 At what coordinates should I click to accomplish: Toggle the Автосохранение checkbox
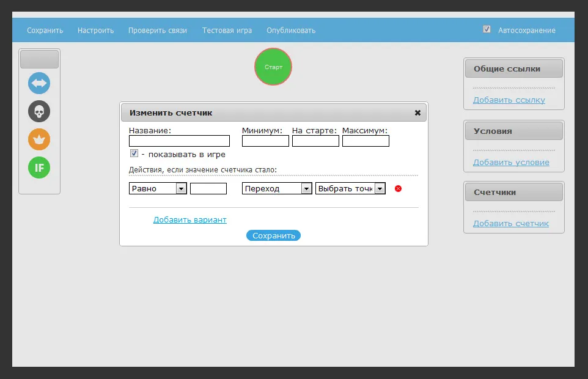pos(487,29)
